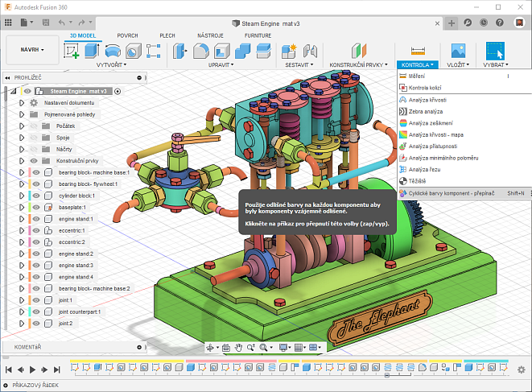Click the pink color bar of eccentric:1

click(x=28, y=230)
